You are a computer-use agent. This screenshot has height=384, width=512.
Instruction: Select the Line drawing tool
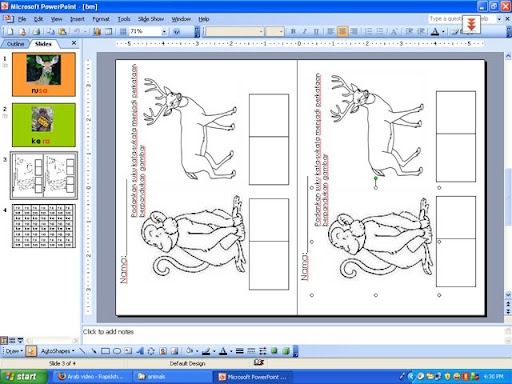(82, 351)
